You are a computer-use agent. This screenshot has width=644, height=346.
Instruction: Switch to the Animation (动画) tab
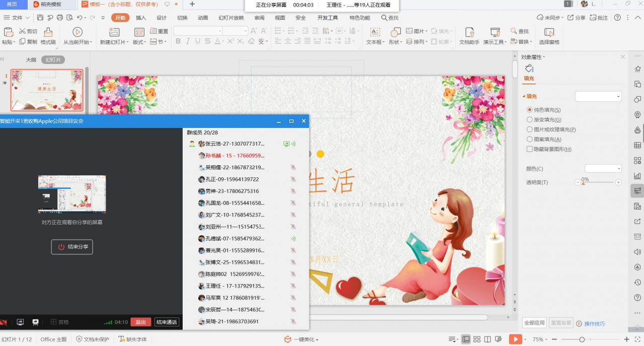point(203,18)
